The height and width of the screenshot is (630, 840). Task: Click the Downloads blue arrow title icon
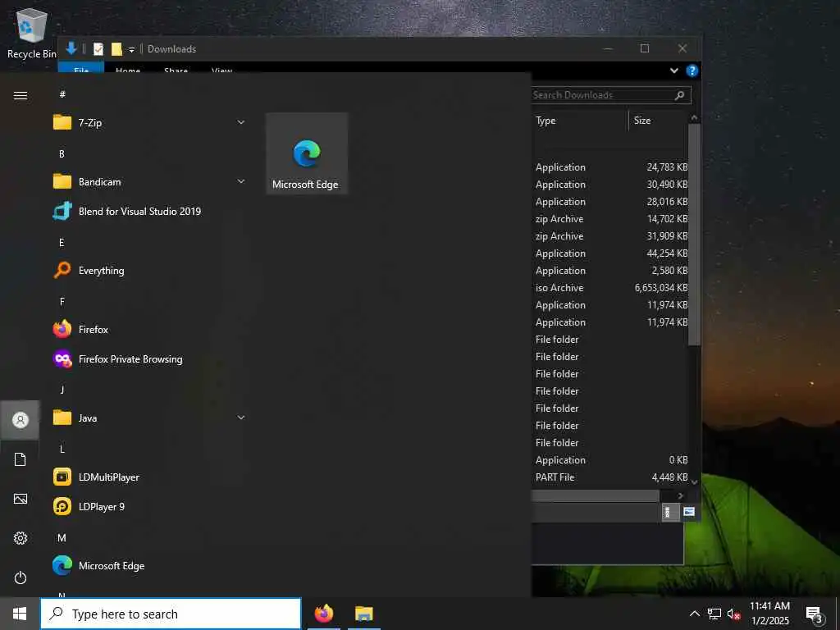(71, 48)
